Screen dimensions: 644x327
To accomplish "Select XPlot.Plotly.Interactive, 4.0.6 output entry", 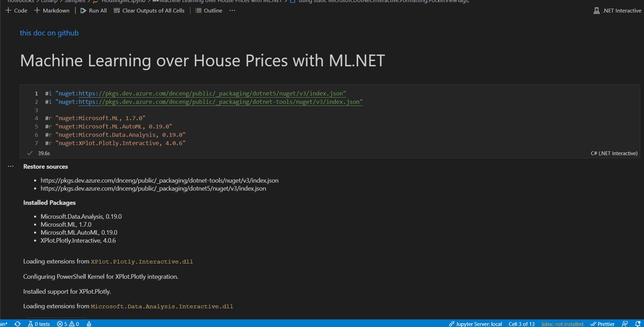I will click(x=78, y=241).
